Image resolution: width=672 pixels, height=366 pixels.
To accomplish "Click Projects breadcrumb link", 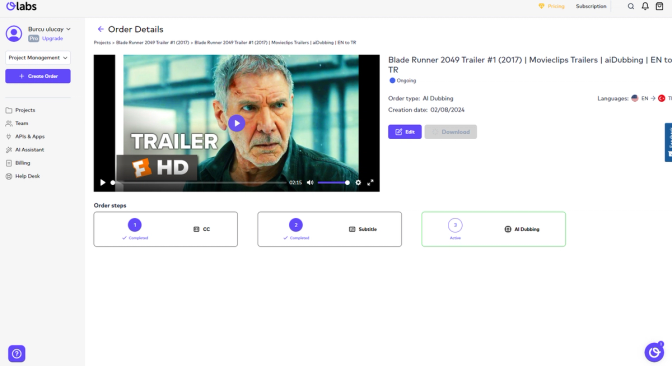I will point(102,42).
